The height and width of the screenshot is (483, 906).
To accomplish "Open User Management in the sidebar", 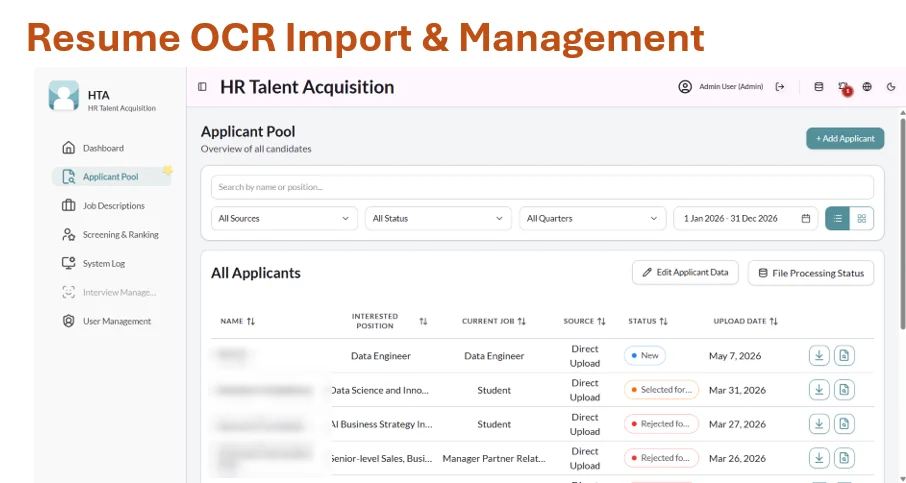I will 106,321.
